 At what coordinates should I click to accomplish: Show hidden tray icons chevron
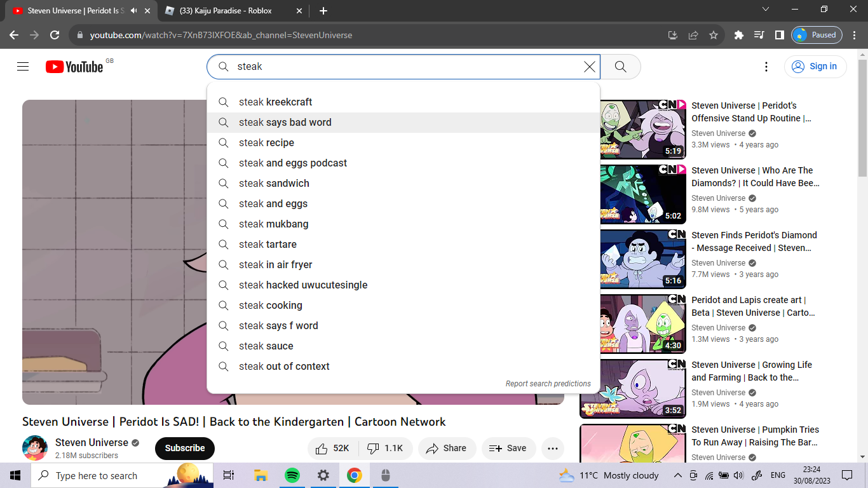pos(678,475)
